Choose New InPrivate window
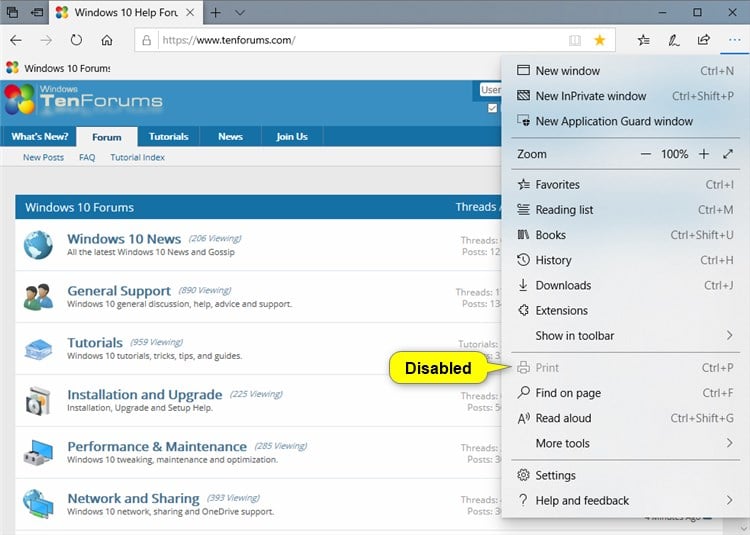The width and height of the screenshot is (750, 535). click(625, 96)
